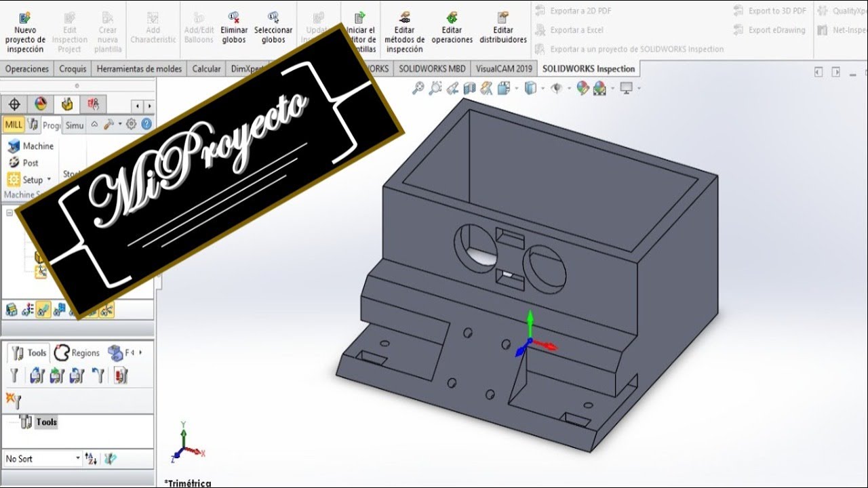Switch to the Croquis tab
This screenshot has width=868, height=488.
coord(73,69)
